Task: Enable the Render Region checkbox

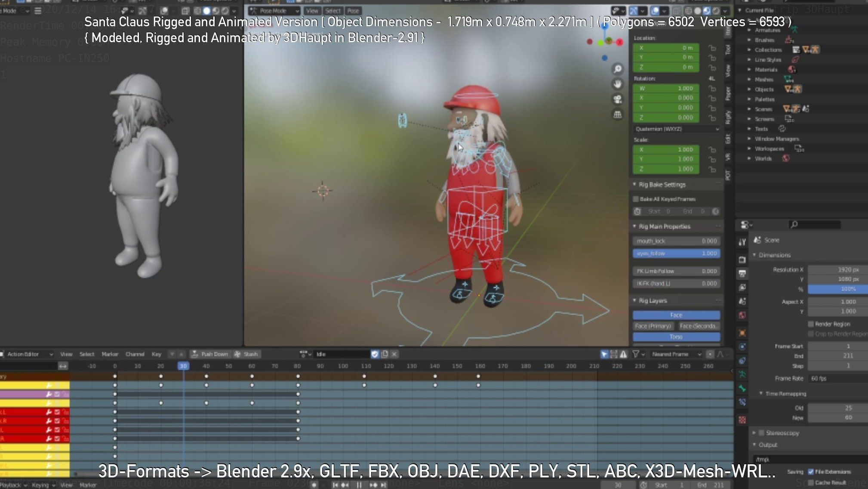Action: pos(811,324)
